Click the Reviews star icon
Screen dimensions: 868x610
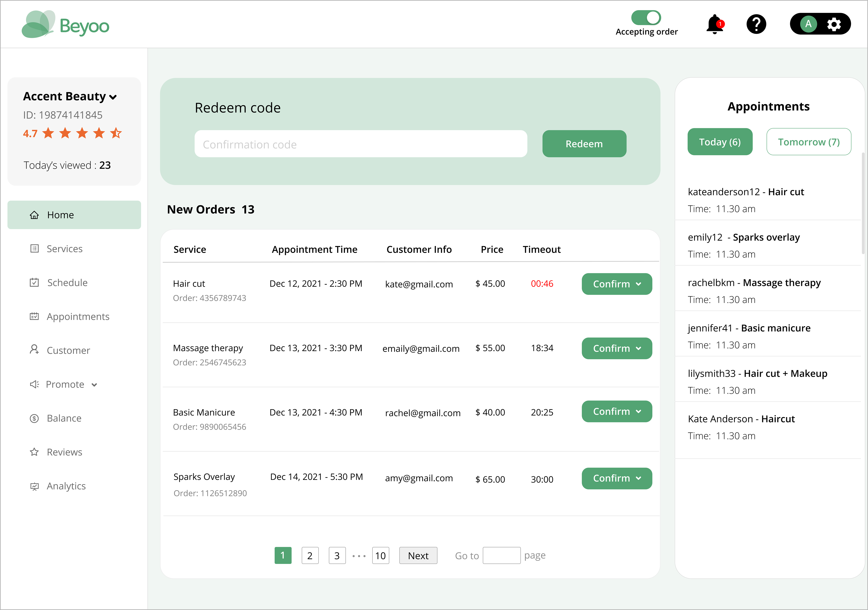point(34,452)
